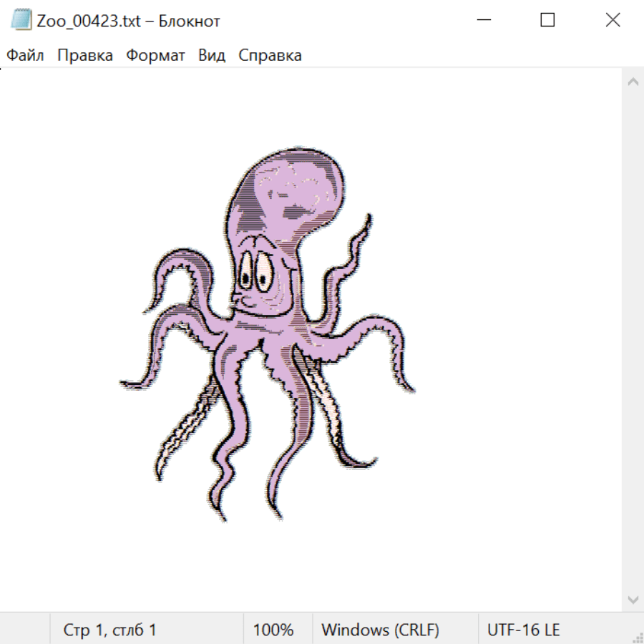Click the 100% zoom level indicator

tap(273, 630)
